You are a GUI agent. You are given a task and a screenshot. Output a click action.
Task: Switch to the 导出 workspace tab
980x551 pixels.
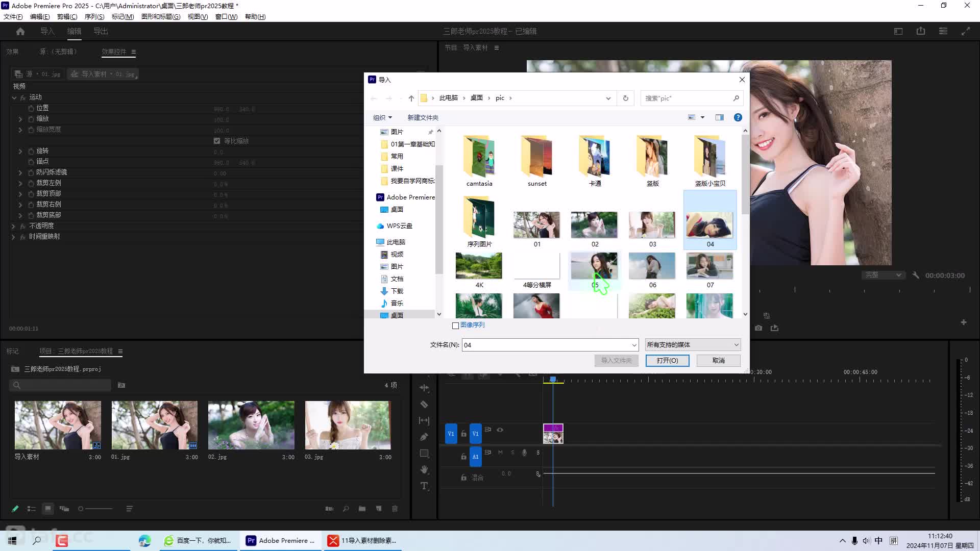tap(101, 31)
